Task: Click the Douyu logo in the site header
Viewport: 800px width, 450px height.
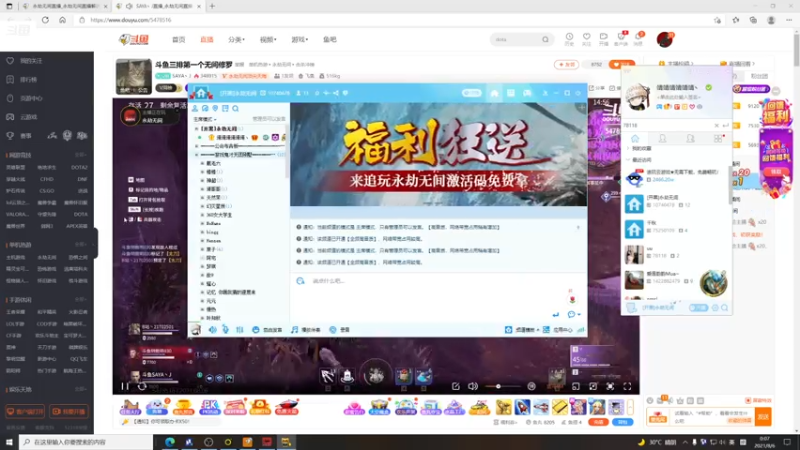Action: coord(134,39)
